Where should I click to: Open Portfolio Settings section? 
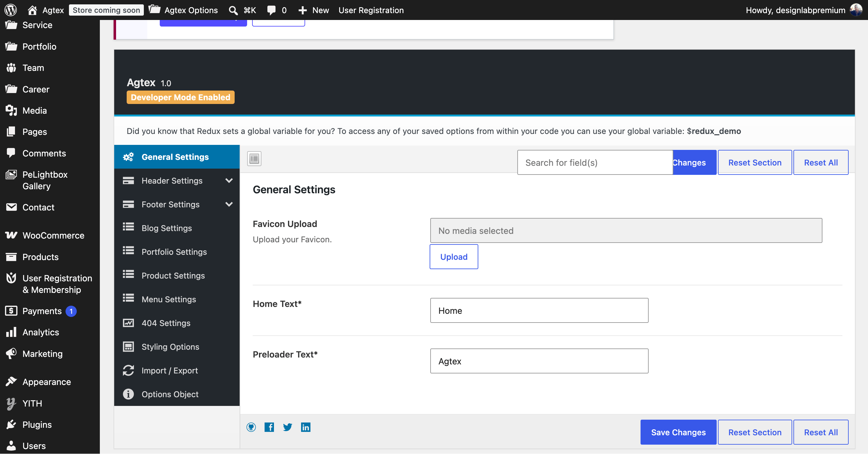coord(177,252)
